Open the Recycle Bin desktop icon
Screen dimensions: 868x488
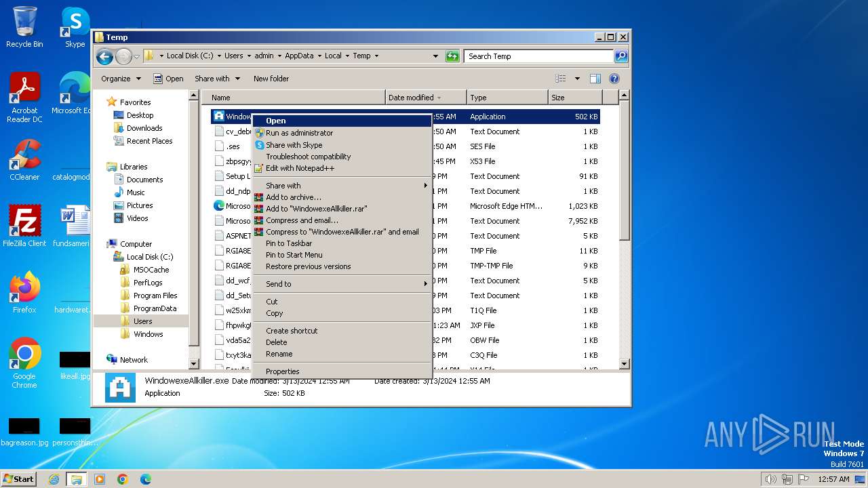[x=24, y=27]
